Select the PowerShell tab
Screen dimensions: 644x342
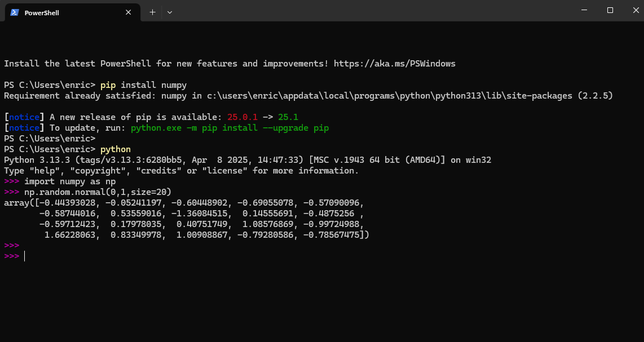pos(73,12)
